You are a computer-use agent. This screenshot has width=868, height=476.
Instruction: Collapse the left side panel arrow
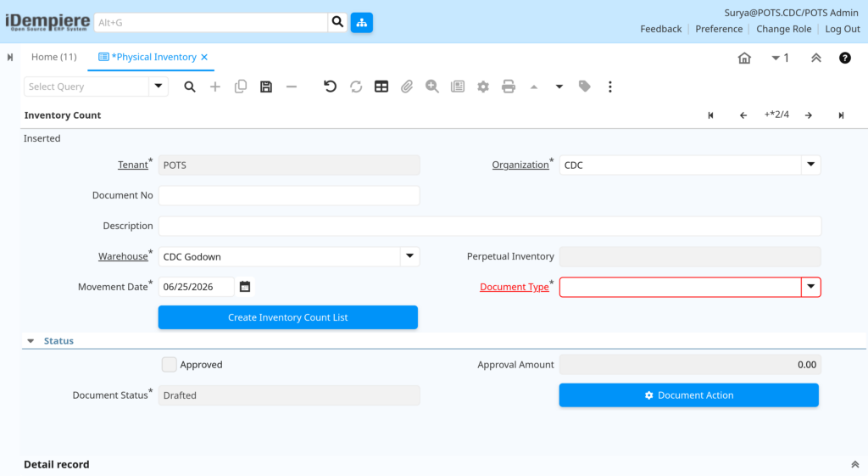pyautogui.click(x=10, y=57)
